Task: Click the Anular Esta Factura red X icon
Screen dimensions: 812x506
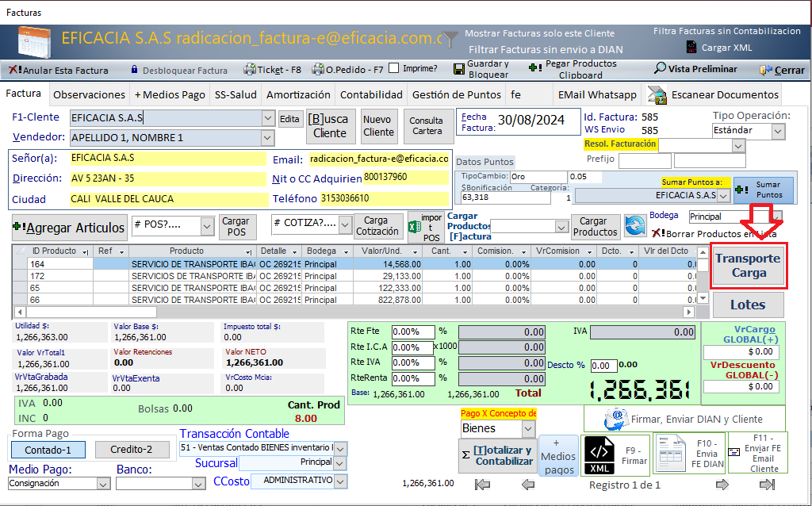Action: [14, 70]
